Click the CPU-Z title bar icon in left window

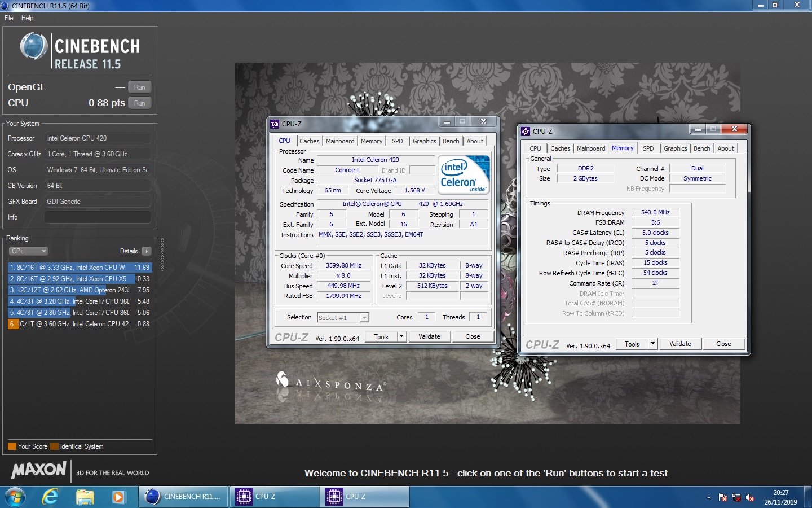[275, 124]
